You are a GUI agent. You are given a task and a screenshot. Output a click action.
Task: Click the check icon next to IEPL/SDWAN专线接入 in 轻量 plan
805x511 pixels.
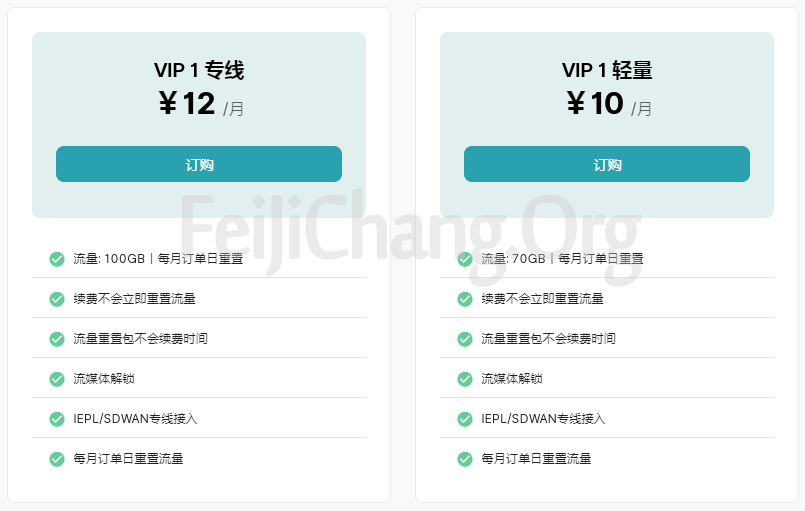click(x=465, y=419)
